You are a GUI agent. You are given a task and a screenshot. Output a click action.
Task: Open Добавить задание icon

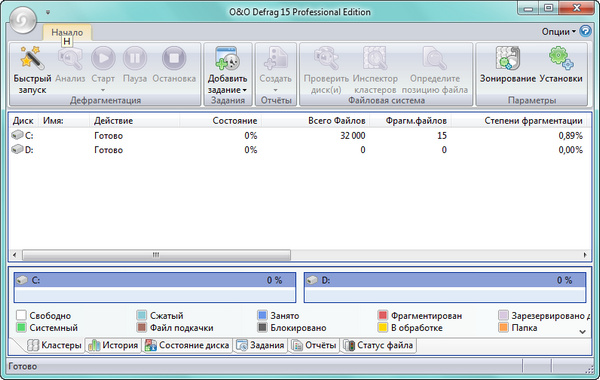pyautogui.click(x=227, y=58)
